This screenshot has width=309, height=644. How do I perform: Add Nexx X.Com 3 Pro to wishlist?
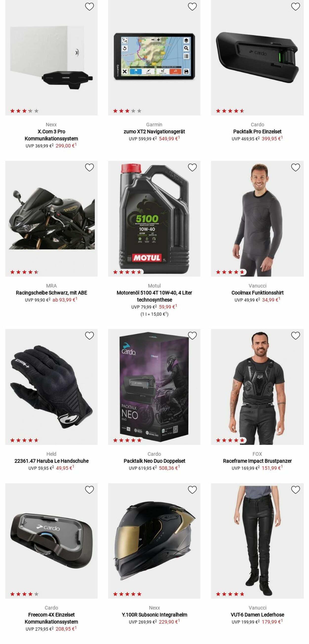click(89, 6)
